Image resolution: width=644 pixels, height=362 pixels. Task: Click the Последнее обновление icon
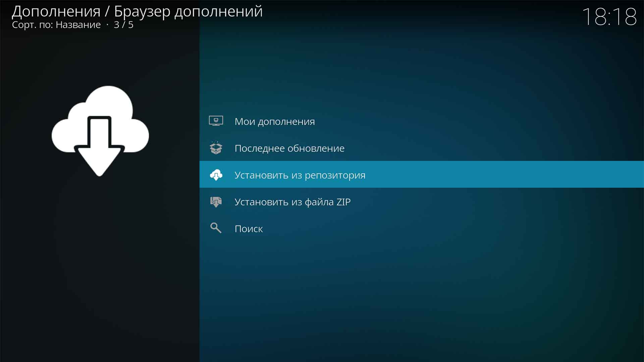point(217,148)
